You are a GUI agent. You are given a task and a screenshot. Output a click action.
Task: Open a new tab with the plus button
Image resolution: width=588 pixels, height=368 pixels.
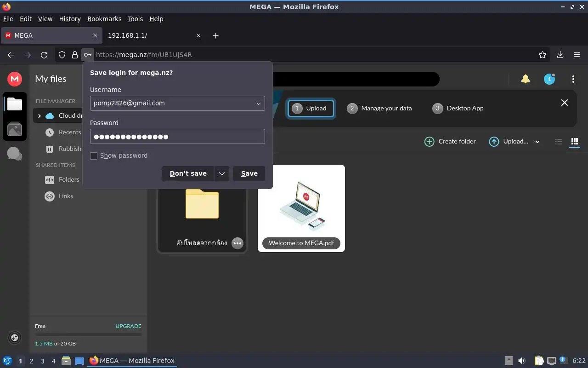[216, 35]
